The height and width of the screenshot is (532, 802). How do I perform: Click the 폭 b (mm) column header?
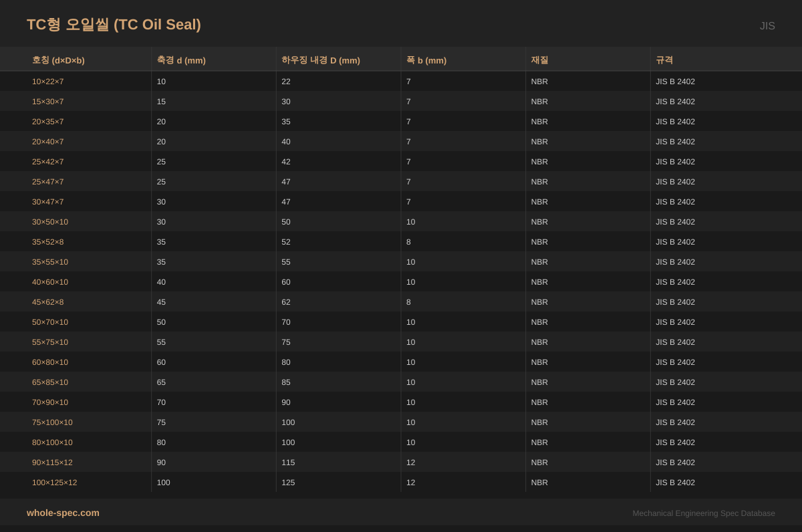(x=426, y=60)
